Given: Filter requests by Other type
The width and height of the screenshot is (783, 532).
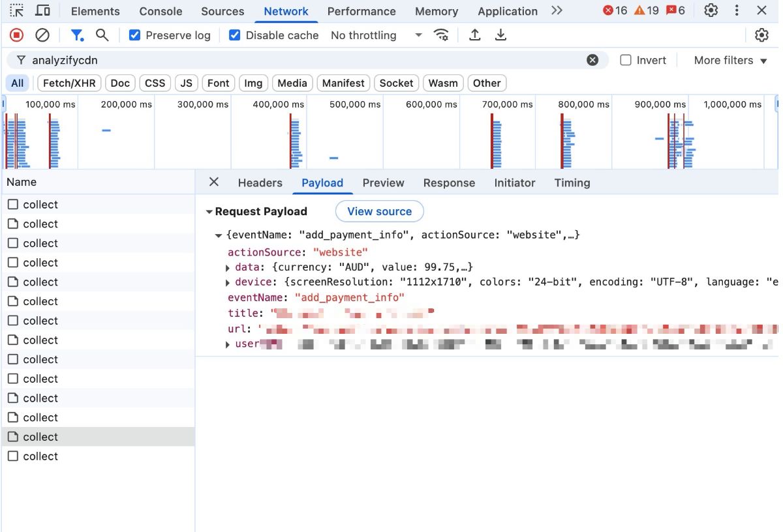Looking at the screenshot, I should [487, 83].
